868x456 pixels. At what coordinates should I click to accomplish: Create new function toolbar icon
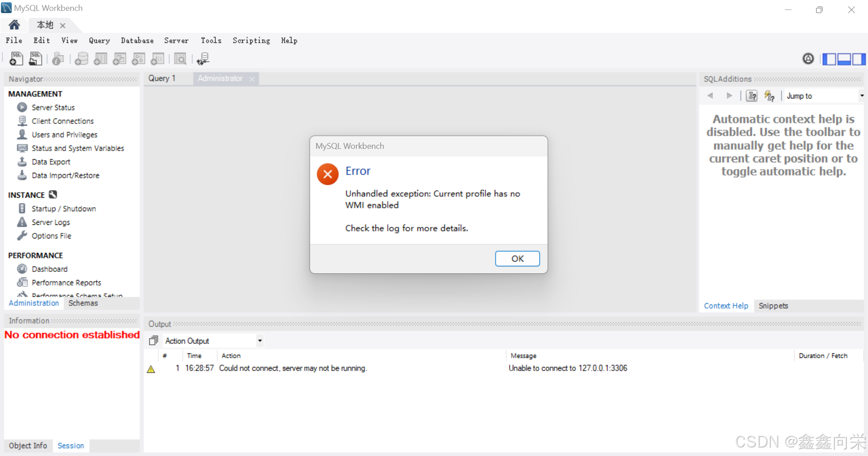(x=157, y=59)
